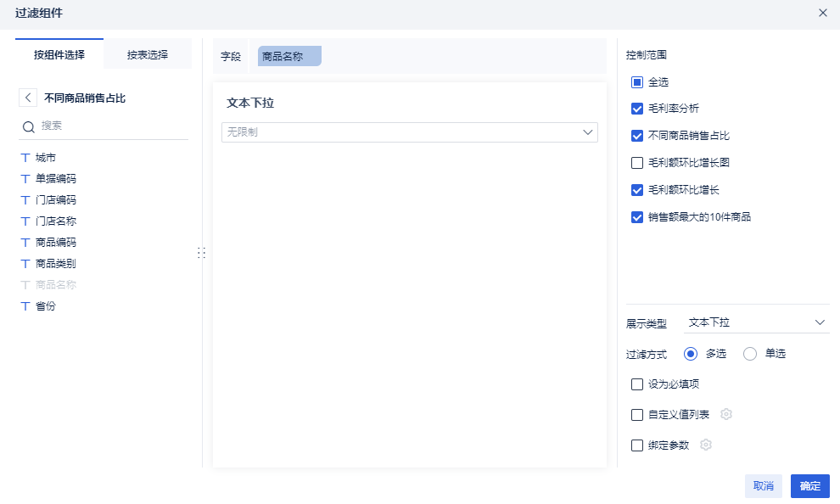Open the 无限制 text dropdown
This screenshot has width=840, height=504.
pyautogui.click(x=410, y=132)
